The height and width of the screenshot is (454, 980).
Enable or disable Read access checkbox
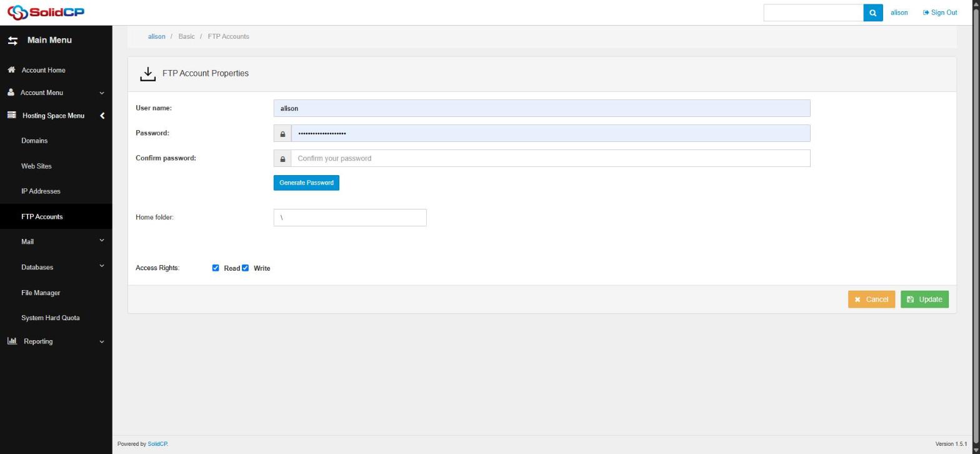tap(216, 268)
